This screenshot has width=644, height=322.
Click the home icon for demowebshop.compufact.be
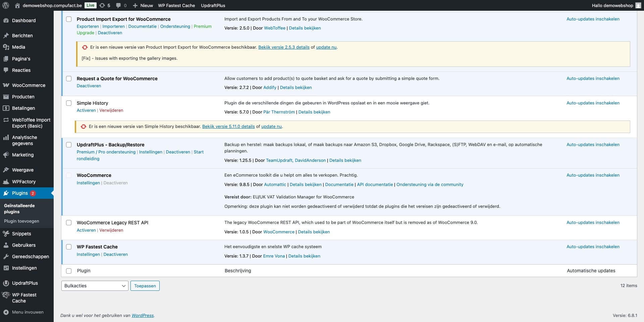click(17, 5)
